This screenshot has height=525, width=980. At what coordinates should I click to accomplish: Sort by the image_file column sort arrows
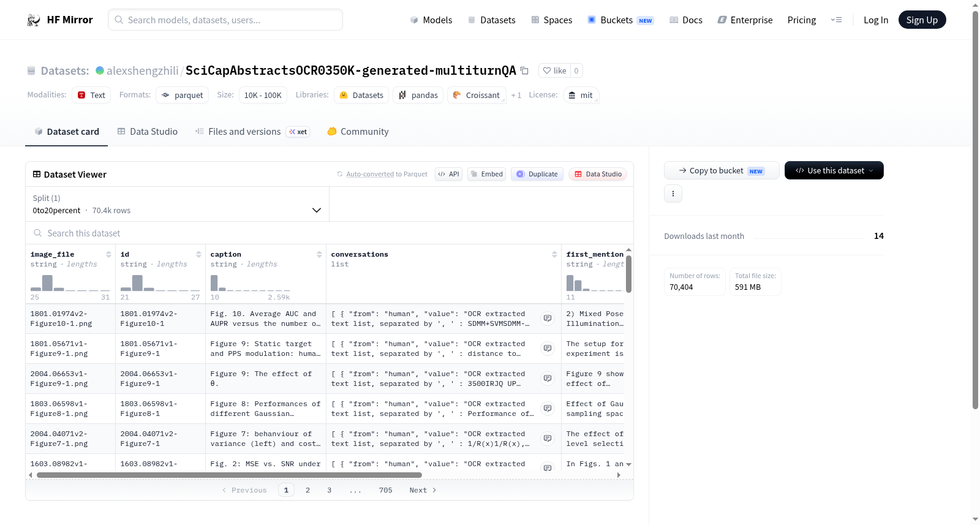tap(108, 254)
